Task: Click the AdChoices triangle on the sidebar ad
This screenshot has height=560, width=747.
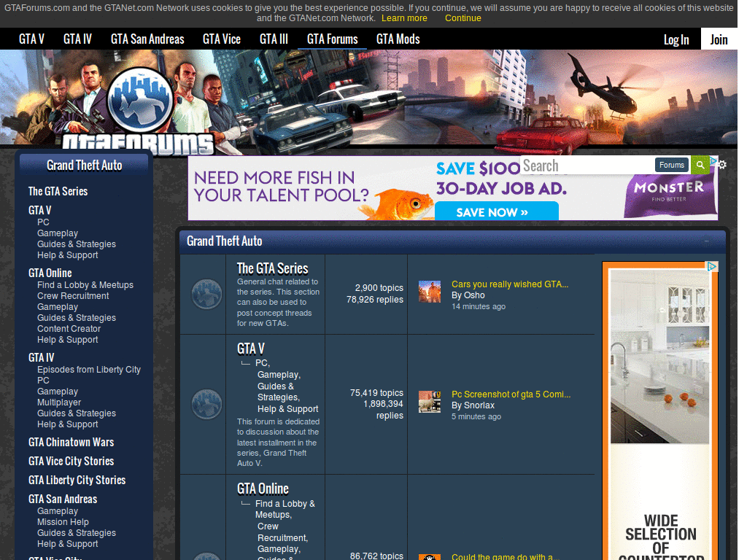Action: (x=712, y=265)
